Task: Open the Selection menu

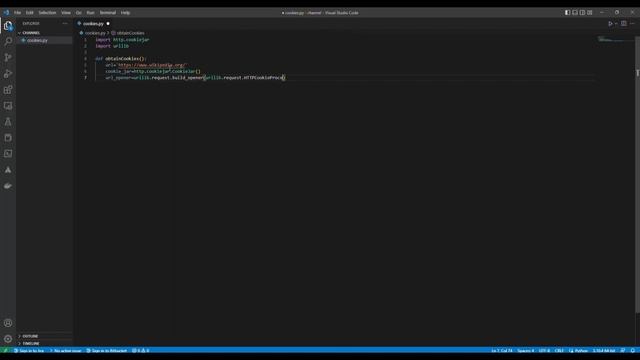Action: click(47, 13)
